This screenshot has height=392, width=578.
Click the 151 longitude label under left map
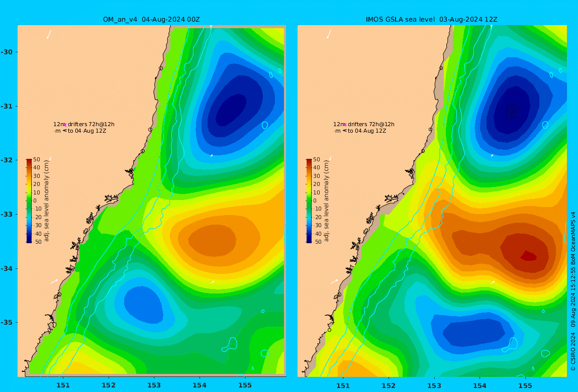(x=63, y=385)
